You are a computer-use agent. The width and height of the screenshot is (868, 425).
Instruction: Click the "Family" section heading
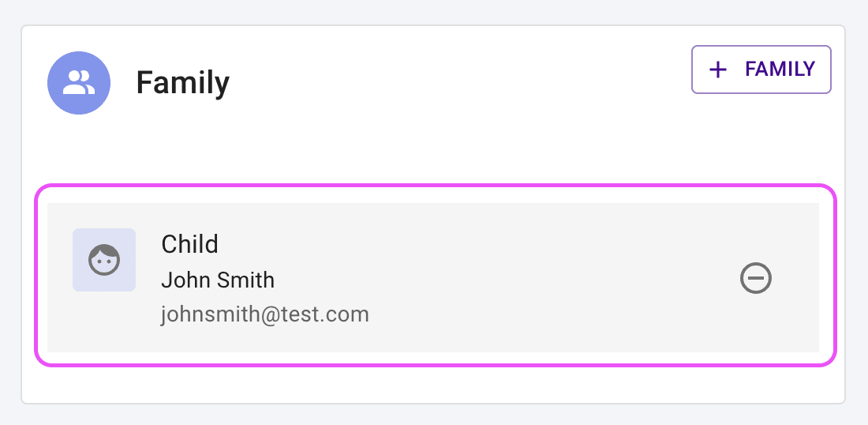click(x=182, y=83)
